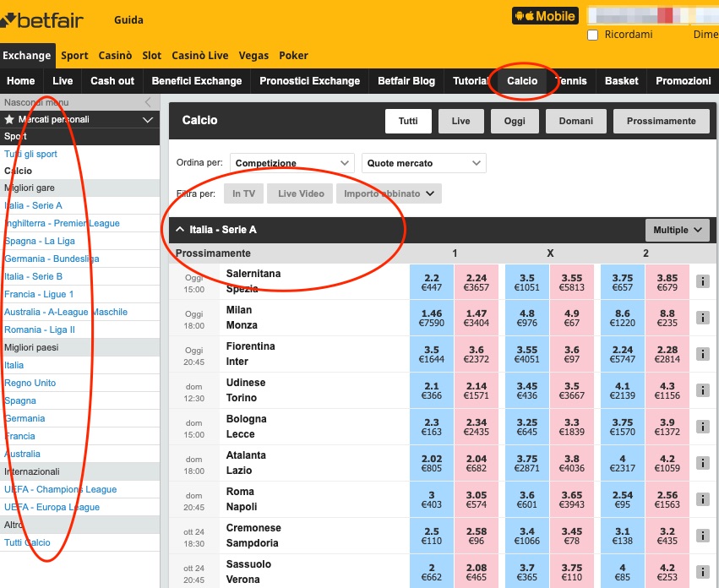
Task: Toggle the Live Video filter
Action: click(x=301, y=193)
